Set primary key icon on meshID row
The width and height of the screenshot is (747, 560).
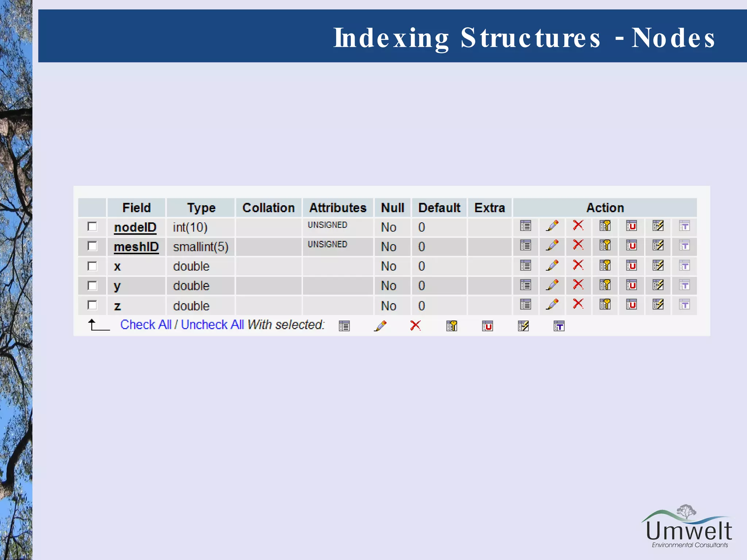(x=605, y=245)
